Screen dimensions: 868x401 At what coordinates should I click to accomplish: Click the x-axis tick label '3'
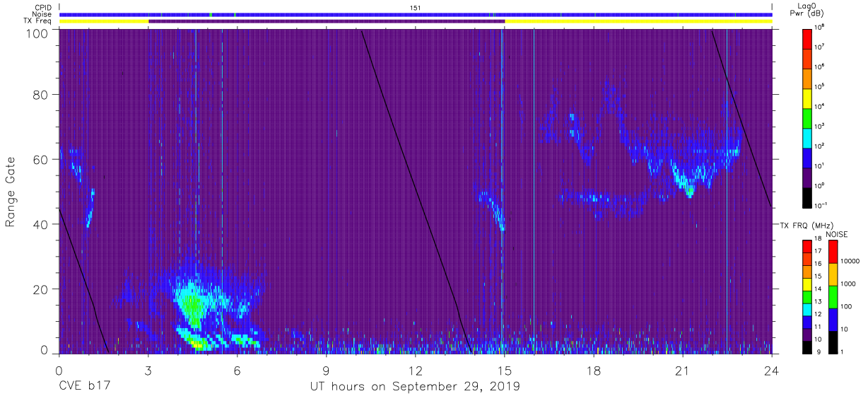(x=148, y=371)
